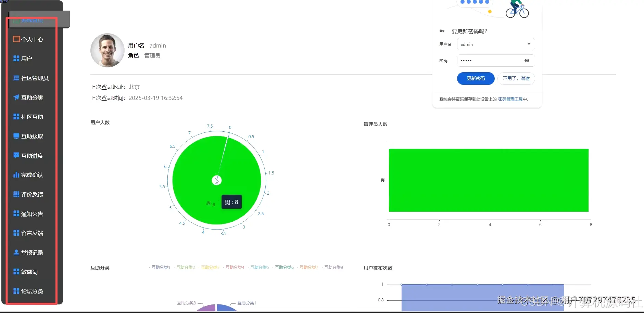The width and height of the screenshot is (644, 313).
Task: Click the 社区互助 grid icon
Action: (16, 117)
